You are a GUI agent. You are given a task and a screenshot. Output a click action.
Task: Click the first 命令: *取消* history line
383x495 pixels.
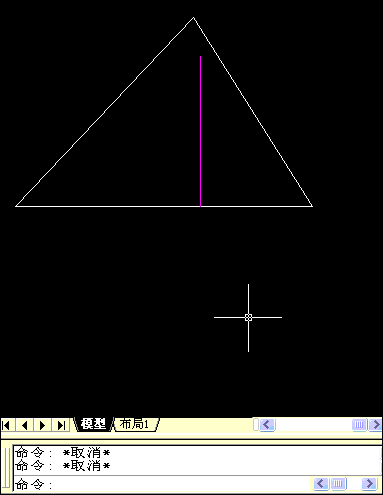coord(63,453)
